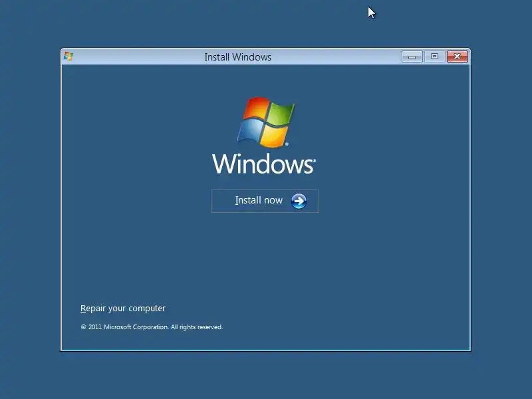Click the 2011 Microsoft Corporation copyright text

point(152,327)
